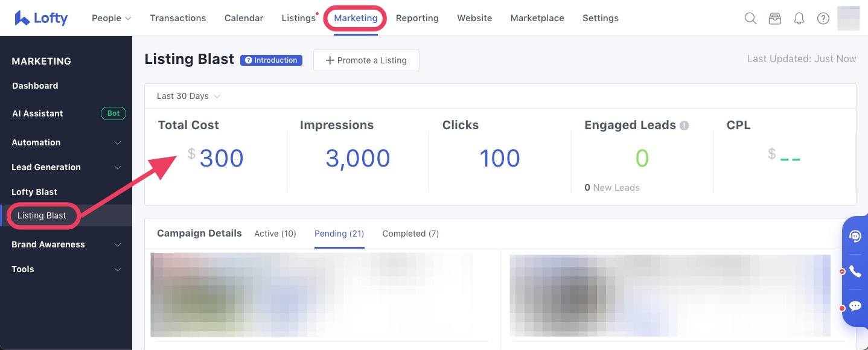The width and height of the screenshot is (868, 350).
Task: Open the Last 30 Days date filter
Action: point(188,96)
